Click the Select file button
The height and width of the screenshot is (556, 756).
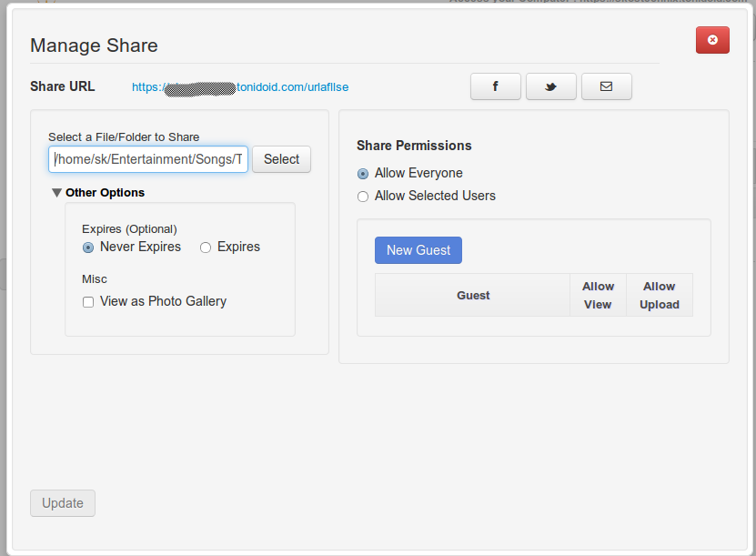coord(282,159)
